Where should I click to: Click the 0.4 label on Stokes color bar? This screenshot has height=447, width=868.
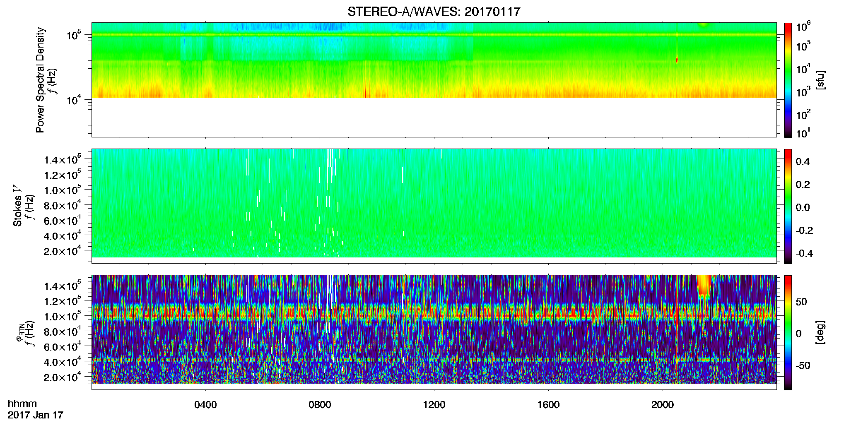803,162
